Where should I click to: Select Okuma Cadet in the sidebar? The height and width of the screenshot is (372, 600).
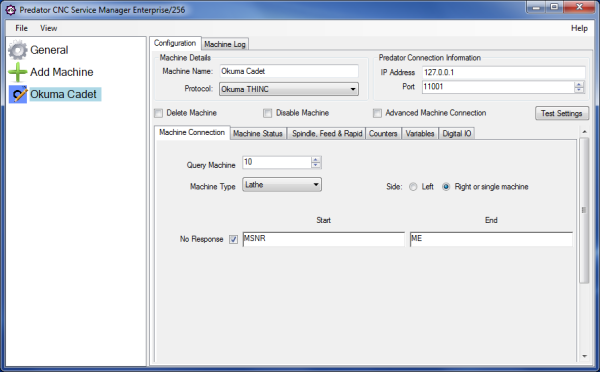click(x=64, y=94)
